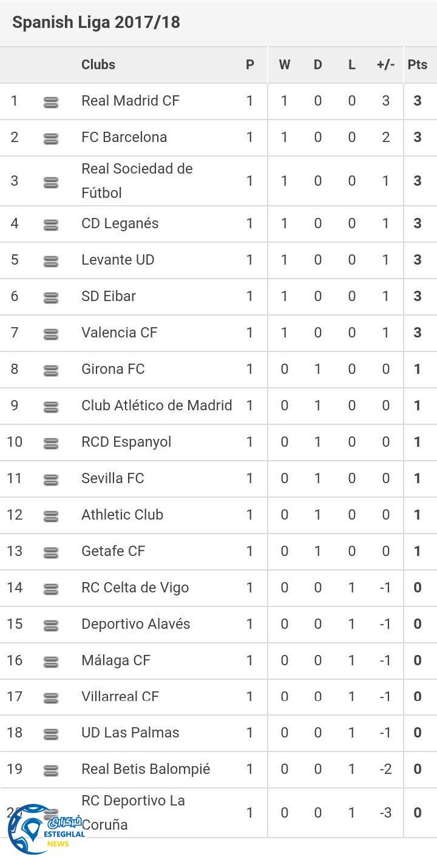Select the Girona FC club name
The image size is (437, 868).
[113, 369]
